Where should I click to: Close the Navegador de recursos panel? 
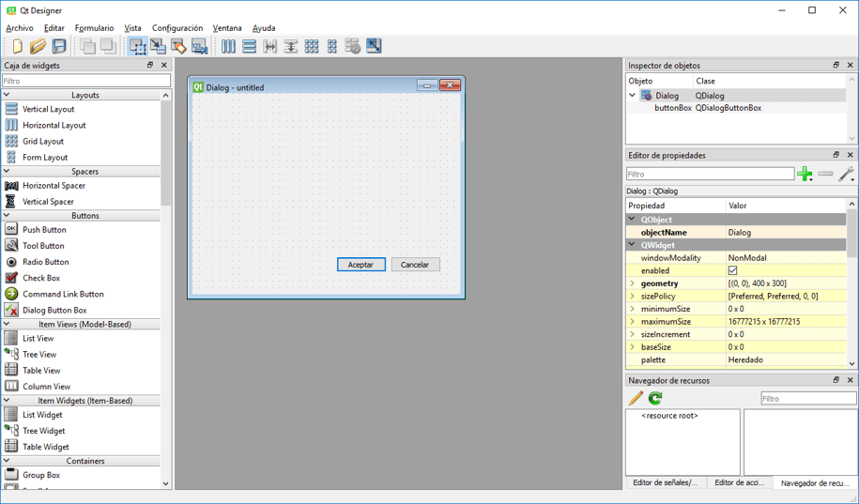[x=851, y=380]
